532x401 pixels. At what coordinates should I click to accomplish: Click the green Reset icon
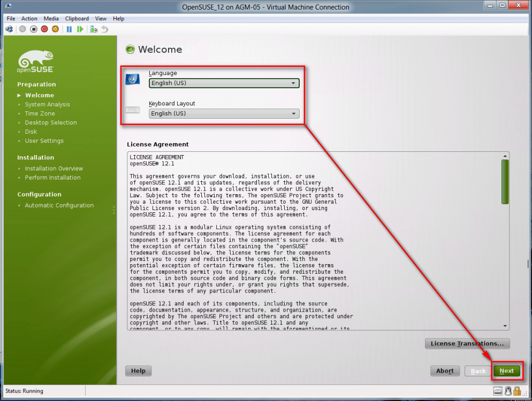(80, 29)
